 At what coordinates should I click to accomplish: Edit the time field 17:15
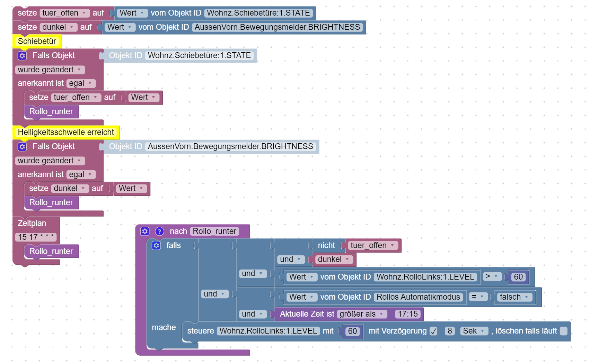click(408, 314)
